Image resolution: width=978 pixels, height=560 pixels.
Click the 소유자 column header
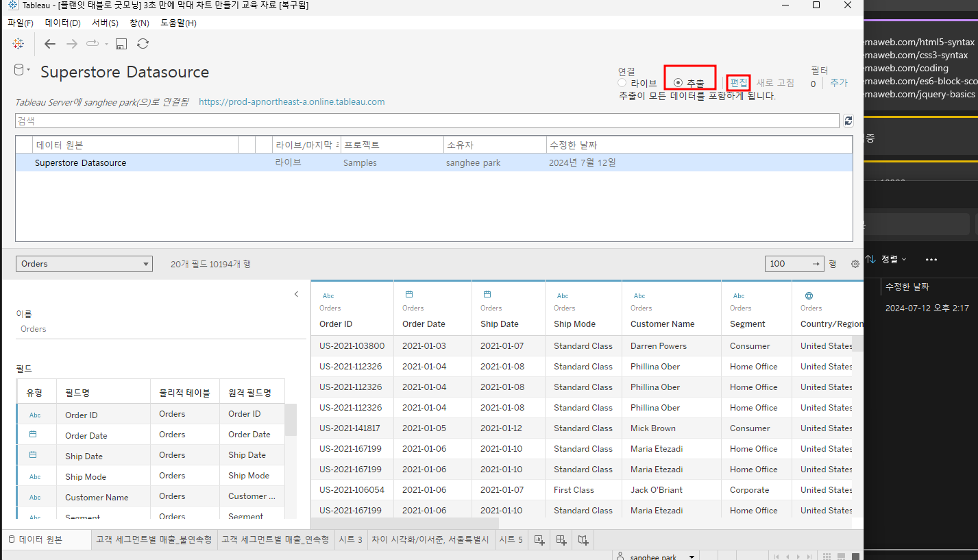click(495, 145)
